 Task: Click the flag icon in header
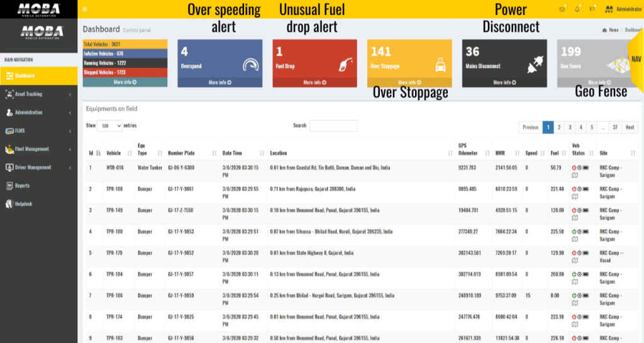[592, 9]
